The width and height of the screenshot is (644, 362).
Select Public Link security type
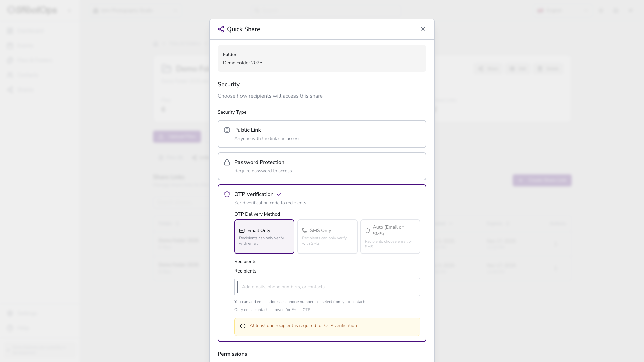coord(322,134)
